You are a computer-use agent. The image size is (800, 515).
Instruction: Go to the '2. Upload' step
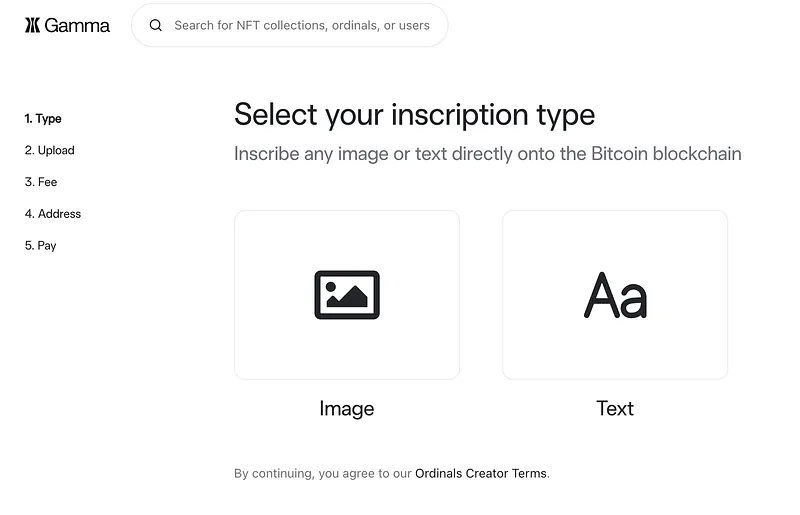49,150
